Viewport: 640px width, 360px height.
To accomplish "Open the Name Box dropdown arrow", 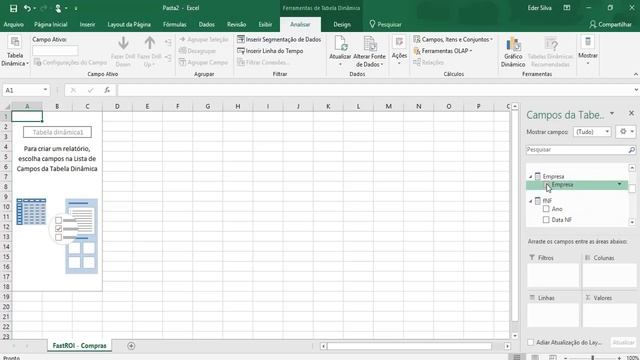I will coord(45,90).
